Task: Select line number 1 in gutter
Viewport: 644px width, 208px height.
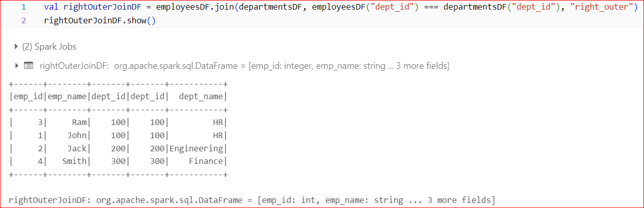Action: click(23, 9)
